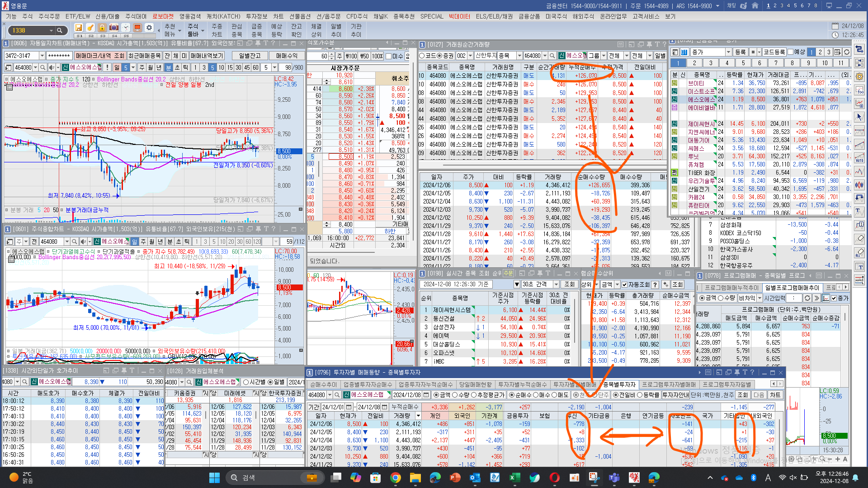Open 464080 stock code dropdown in 0606 chart

[35, 67]
